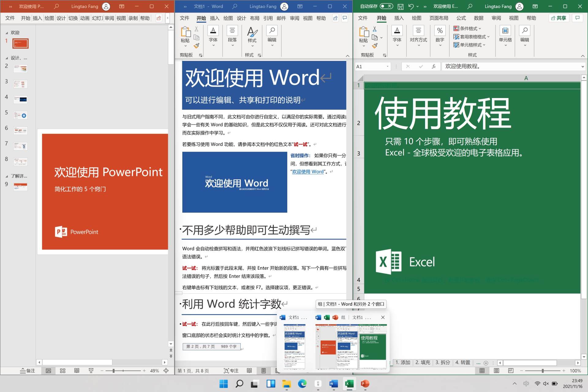This screenshot has width=588, height=392.
Task: Expand the Excel formula bar chevron
Action: click(582, 66)
